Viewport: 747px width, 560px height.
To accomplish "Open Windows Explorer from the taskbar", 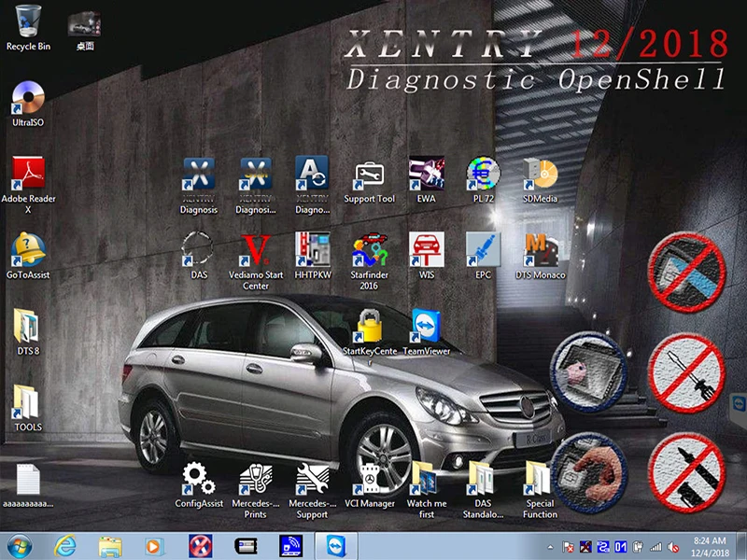I will (110, 547).
